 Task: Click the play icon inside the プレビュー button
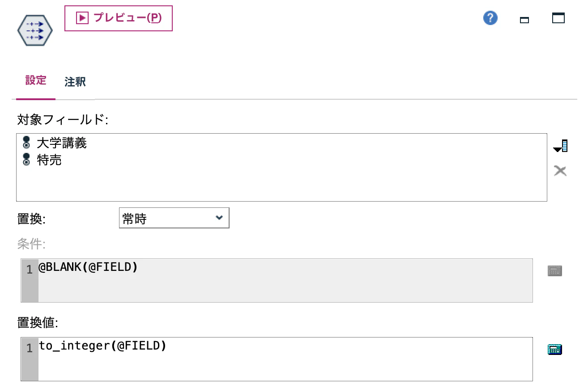(x=83, y=18)
